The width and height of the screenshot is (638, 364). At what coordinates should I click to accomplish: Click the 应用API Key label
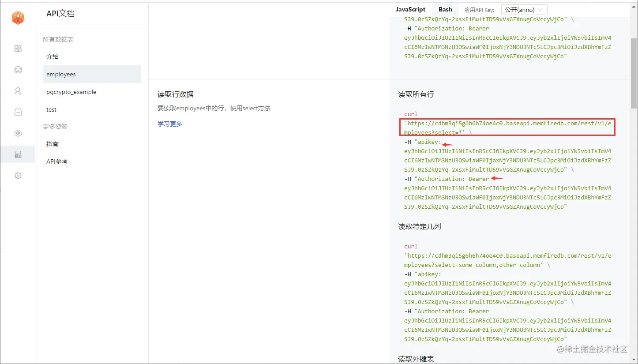pos(479,10)
